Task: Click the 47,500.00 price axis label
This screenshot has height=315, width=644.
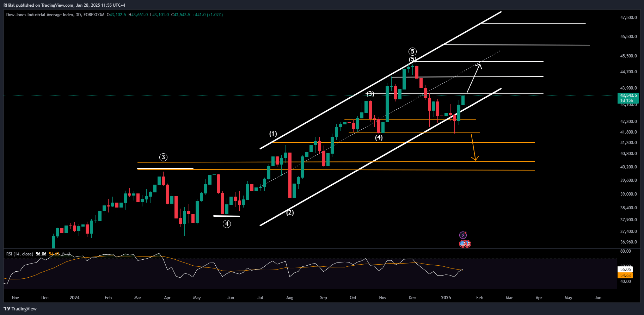Action: pos(628,18)
